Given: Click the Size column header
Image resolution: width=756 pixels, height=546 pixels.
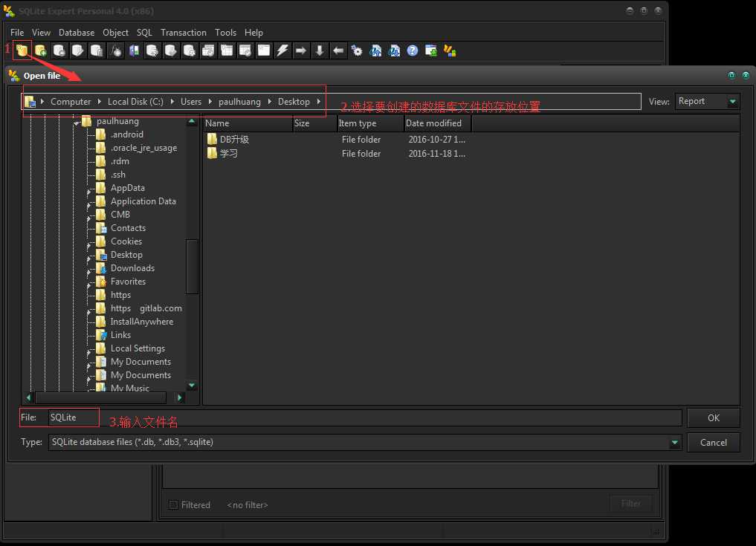Looking at the screenshot, I should point(315,123).
